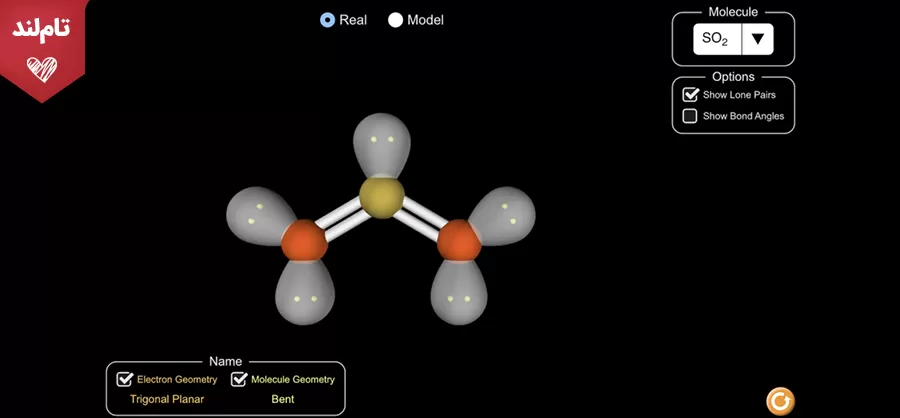Click the SO2 molecule selector field
Image resolution: width=900 pixels, height=418 pixels.
coord(716,39)
